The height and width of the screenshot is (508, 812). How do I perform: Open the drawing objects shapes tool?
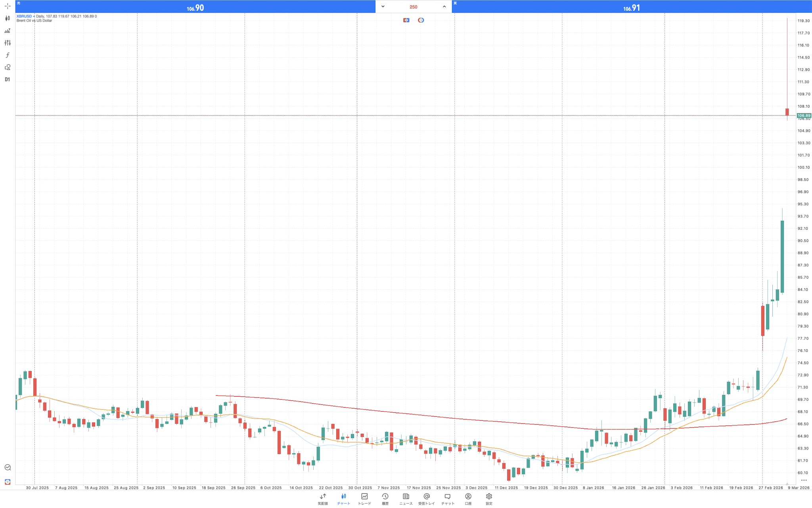[8, 67]
